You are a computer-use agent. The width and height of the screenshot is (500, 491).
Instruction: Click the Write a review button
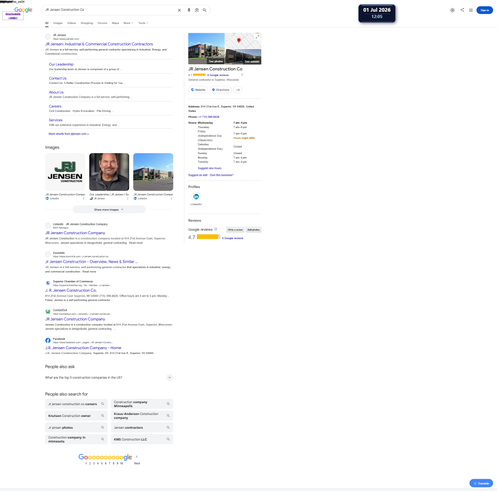tap(235, 230)
